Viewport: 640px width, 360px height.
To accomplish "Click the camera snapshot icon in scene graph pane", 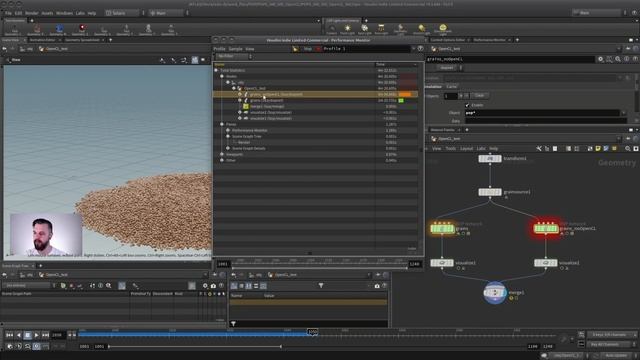I will coord(213,286).
